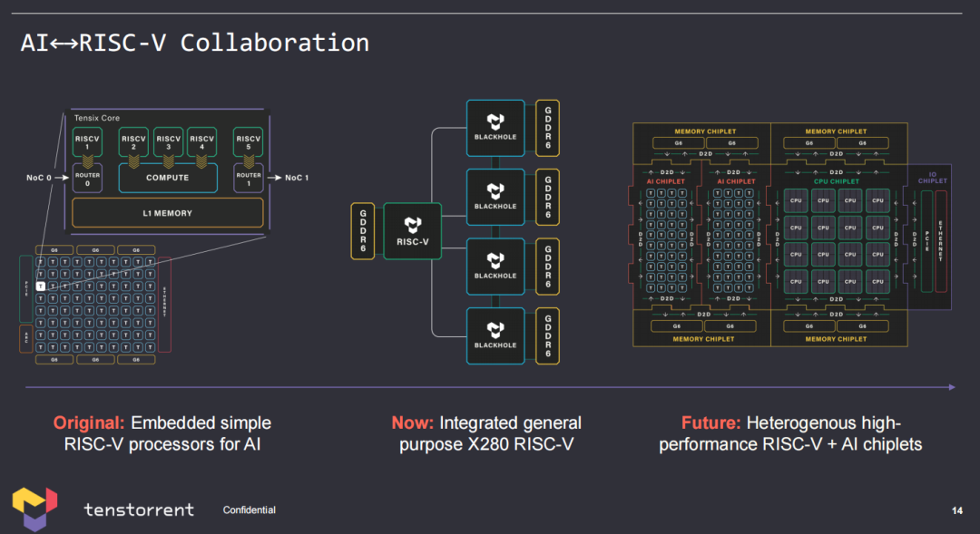980x534 pixels.
Task: Click the slide title 'AI↔RISC-V Collaboration'
Action: (x=194, y=43)
